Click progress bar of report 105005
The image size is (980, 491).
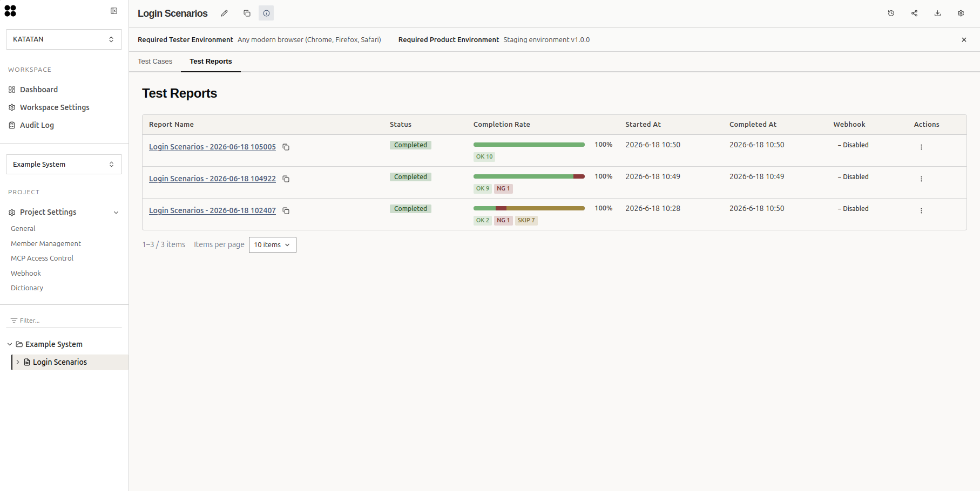(x=529, y=145)
